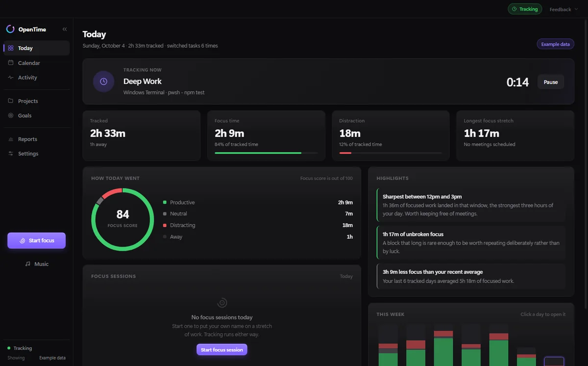
Task: Pause the Deep Work timer
Action: coord(551,82)
